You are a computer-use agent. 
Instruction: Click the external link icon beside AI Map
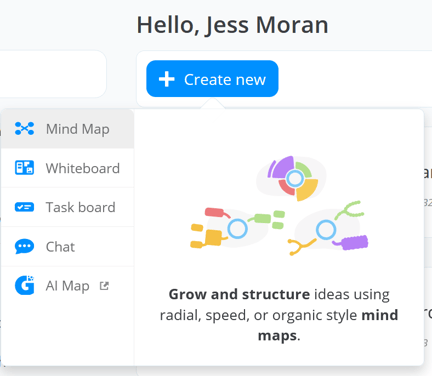pyautogui.click(x=104, y=286)
